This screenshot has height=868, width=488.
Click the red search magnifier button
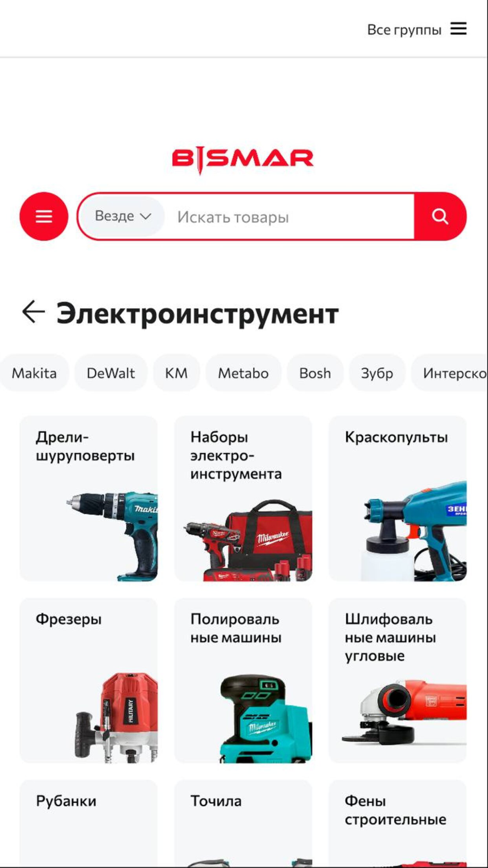(x=440, y=216)
